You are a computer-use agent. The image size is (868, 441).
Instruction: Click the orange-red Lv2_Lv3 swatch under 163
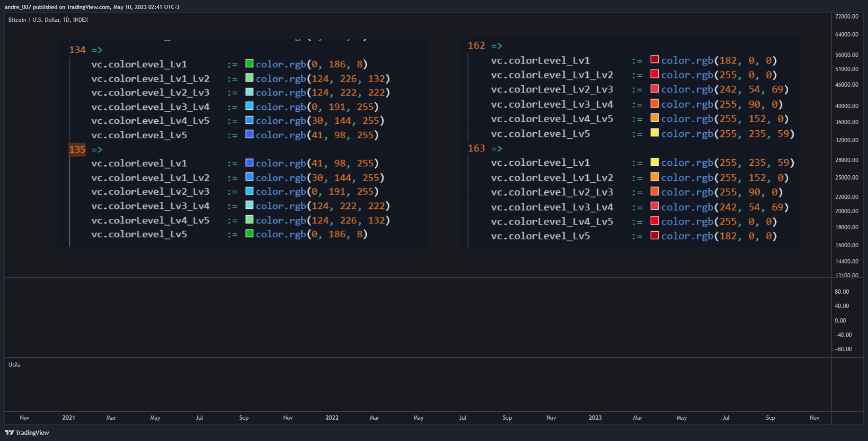click(x=655, y=191)
